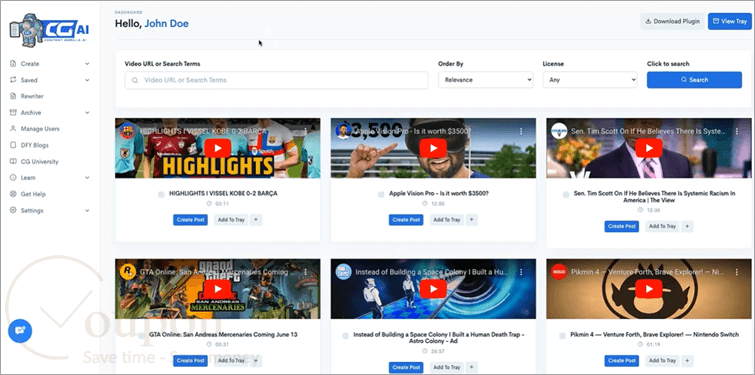Open CG University
The width and height of the screenshot is (755, 375).
(x=39, y=162)
